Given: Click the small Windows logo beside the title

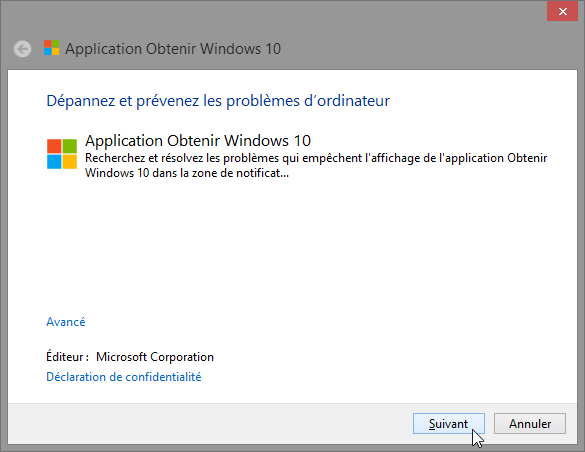Looking at the screenshot, I should click(x=51, y=48).
